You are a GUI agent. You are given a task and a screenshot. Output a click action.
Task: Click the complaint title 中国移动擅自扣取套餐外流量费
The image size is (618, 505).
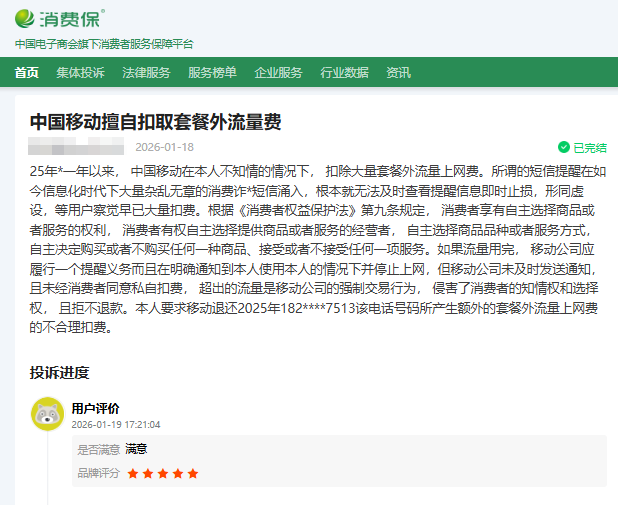[155, 122]
